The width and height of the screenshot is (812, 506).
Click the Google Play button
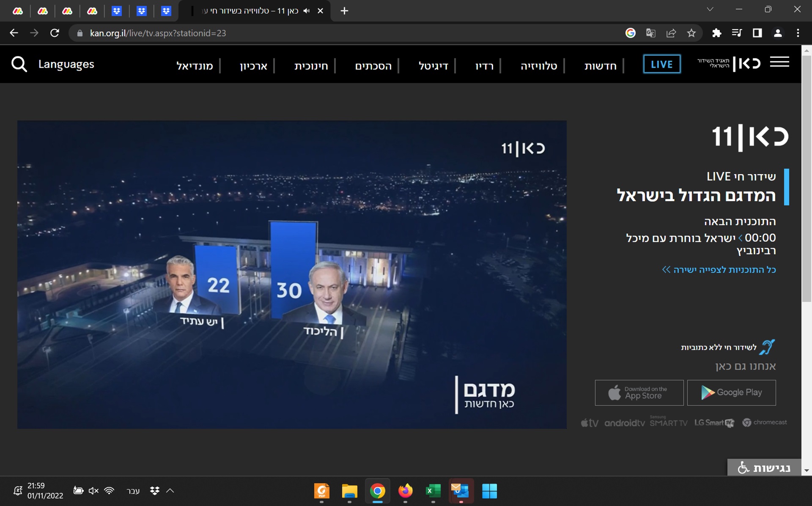coord(731,393)
